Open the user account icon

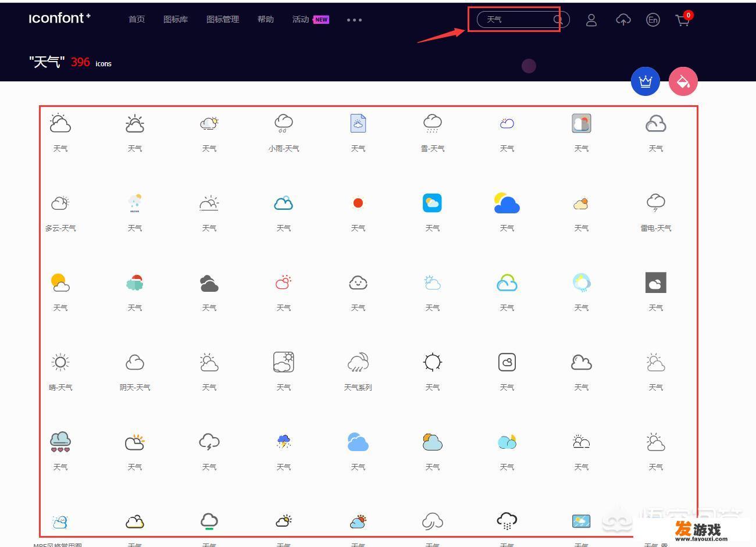(x=591, y=20)
